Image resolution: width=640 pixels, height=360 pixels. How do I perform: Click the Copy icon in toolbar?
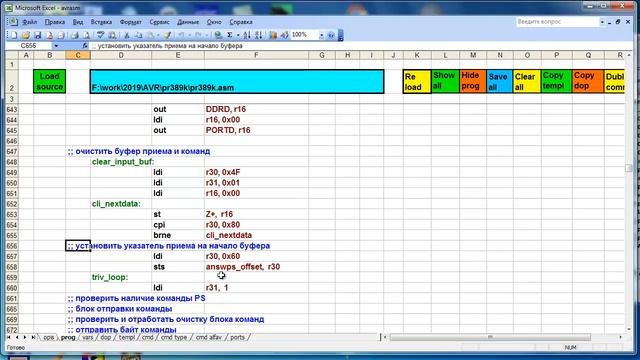[x=139, y=36]
